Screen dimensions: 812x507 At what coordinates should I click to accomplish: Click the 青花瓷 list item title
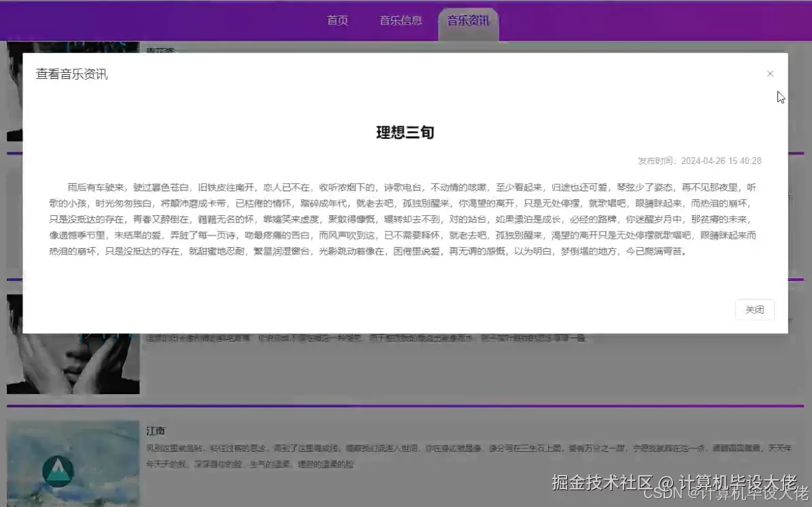(160, 51)
